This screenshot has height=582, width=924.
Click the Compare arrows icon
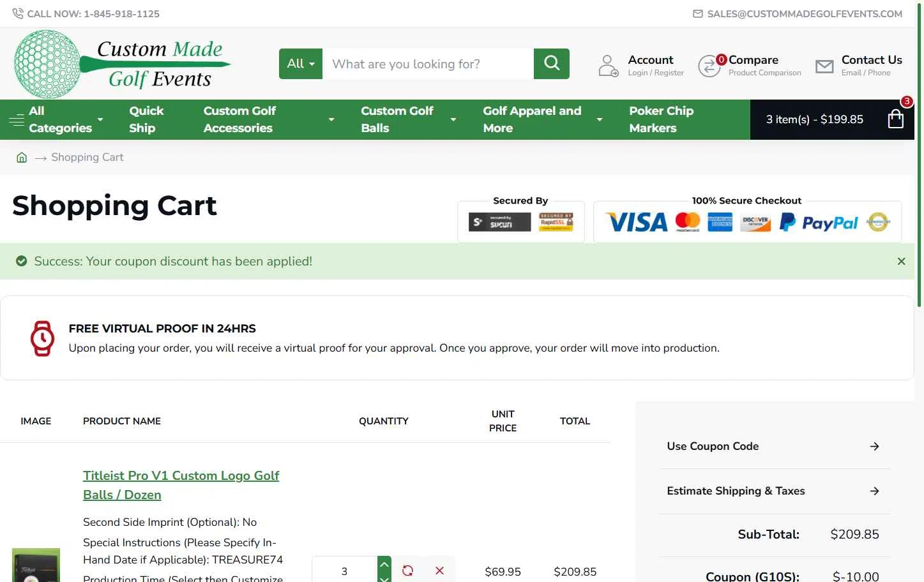click(709, 66)
